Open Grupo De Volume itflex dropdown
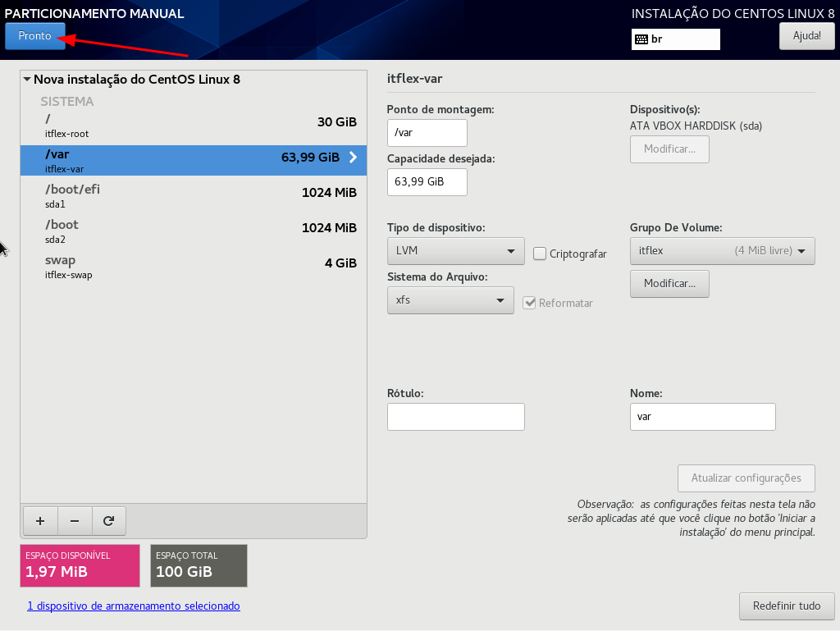 click(x=722, y=251)
